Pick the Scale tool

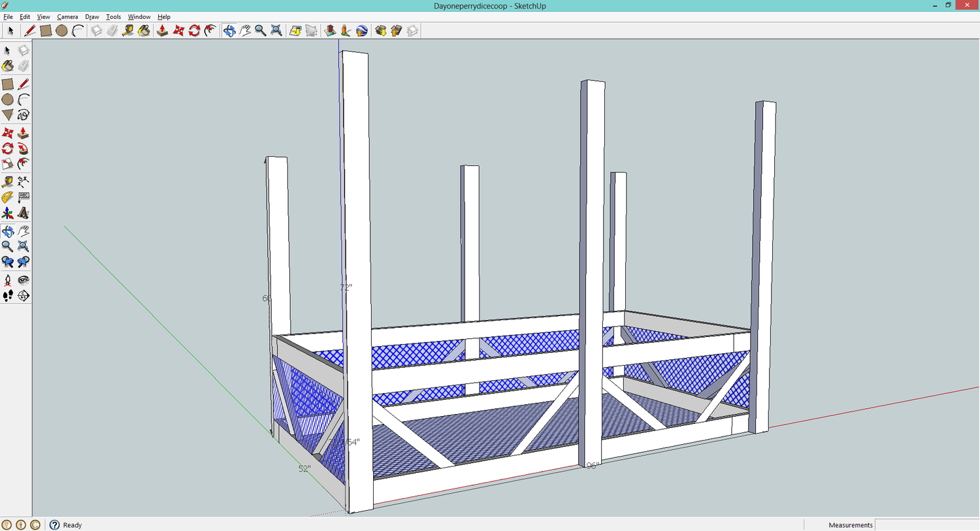click(x=8, y=164)
